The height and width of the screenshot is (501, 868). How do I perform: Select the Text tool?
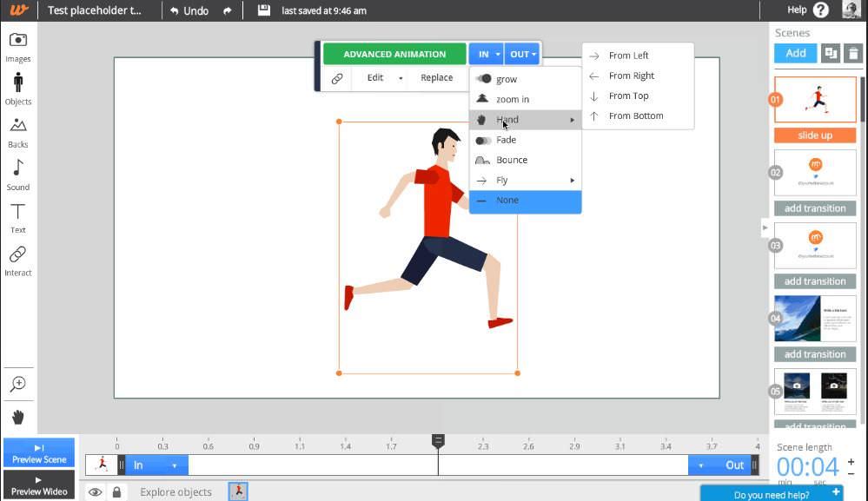tap(17, 217)
